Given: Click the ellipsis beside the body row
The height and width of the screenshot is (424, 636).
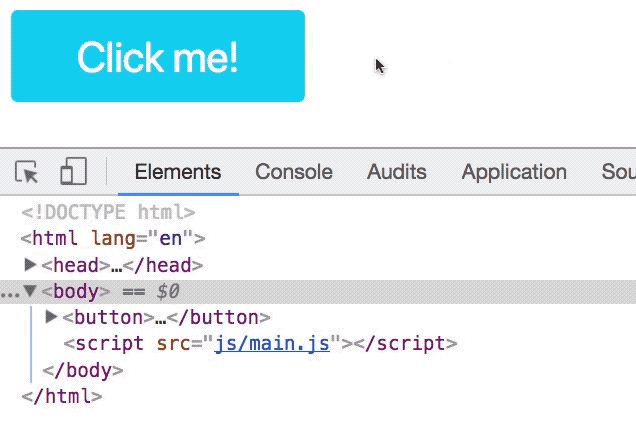Looking at the screenshot, I should tap(9, 293).
